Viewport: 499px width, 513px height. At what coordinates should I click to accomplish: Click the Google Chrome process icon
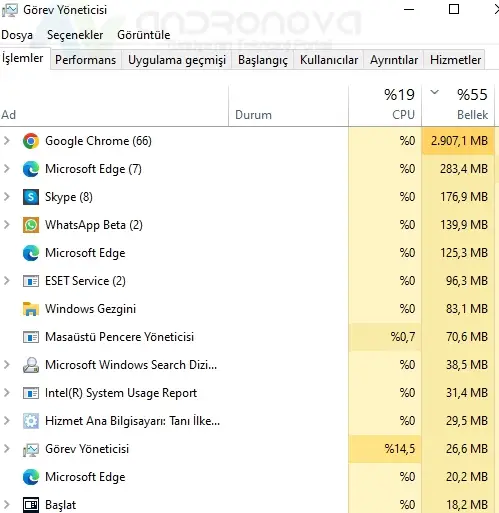pyautogui.click(x=31, y=141)
